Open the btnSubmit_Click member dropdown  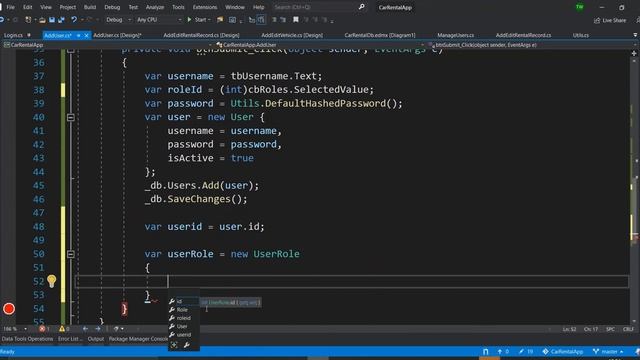[x=532, y=45]
